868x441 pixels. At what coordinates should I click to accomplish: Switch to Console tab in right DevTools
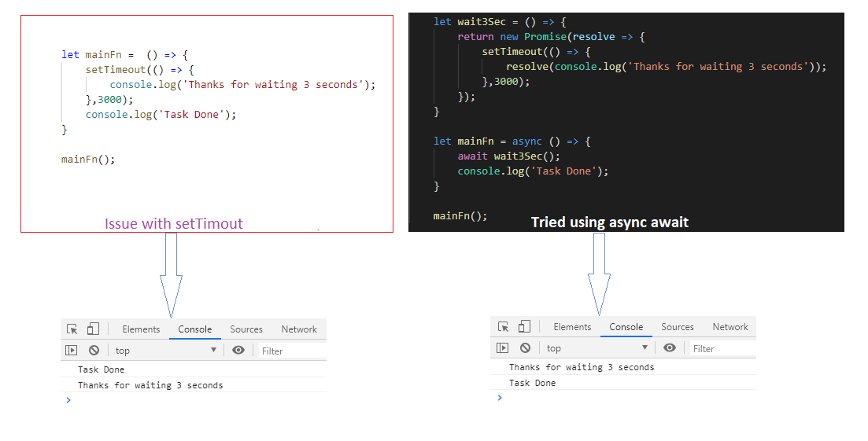pyautogui.click(x=626, y=327)
